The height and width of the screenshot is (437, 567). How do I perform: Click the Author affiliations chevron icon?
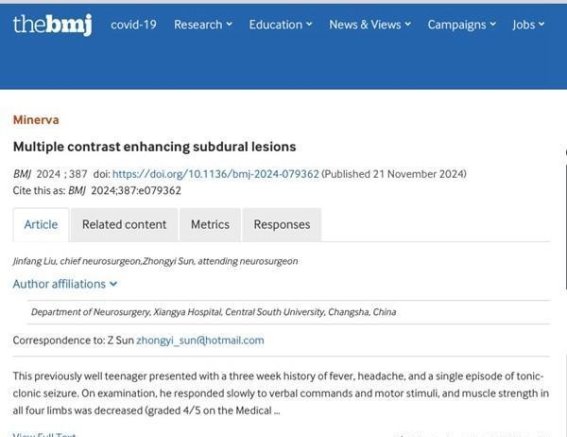(x=114, y=284)
